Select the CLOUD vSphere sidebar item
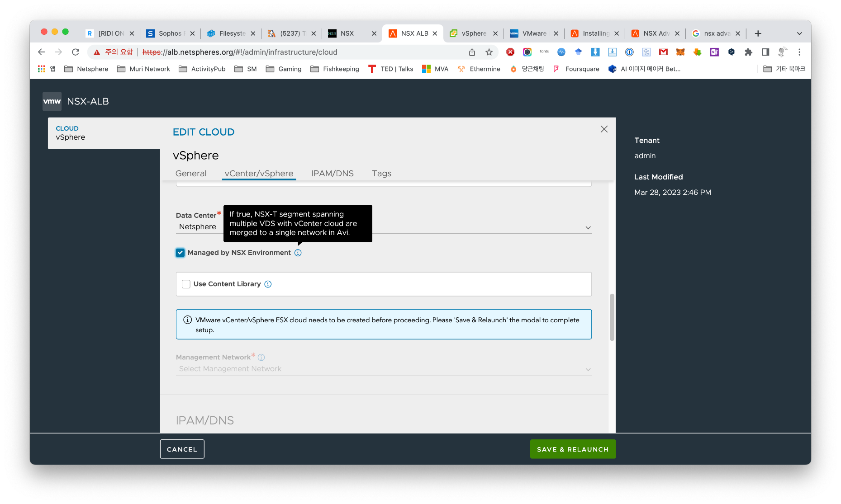The image size is (841, 504). (104, 133)
